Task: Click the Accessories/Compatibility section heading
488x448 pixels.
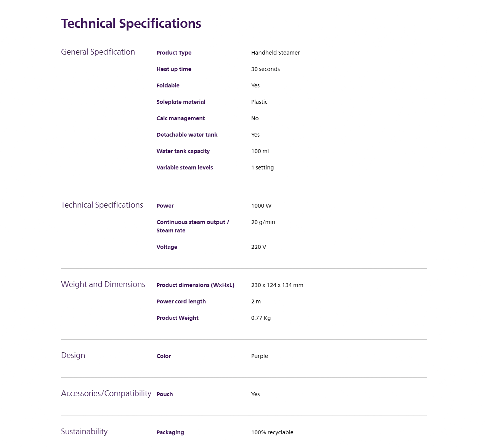Action: tap(106, 393)
